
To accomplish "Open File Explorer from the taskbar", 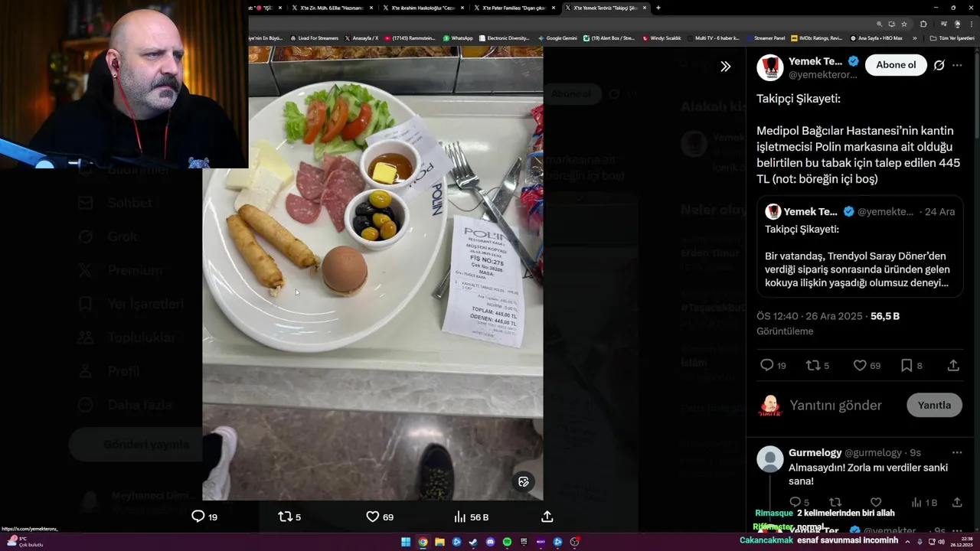I will (x=439, y=542).
